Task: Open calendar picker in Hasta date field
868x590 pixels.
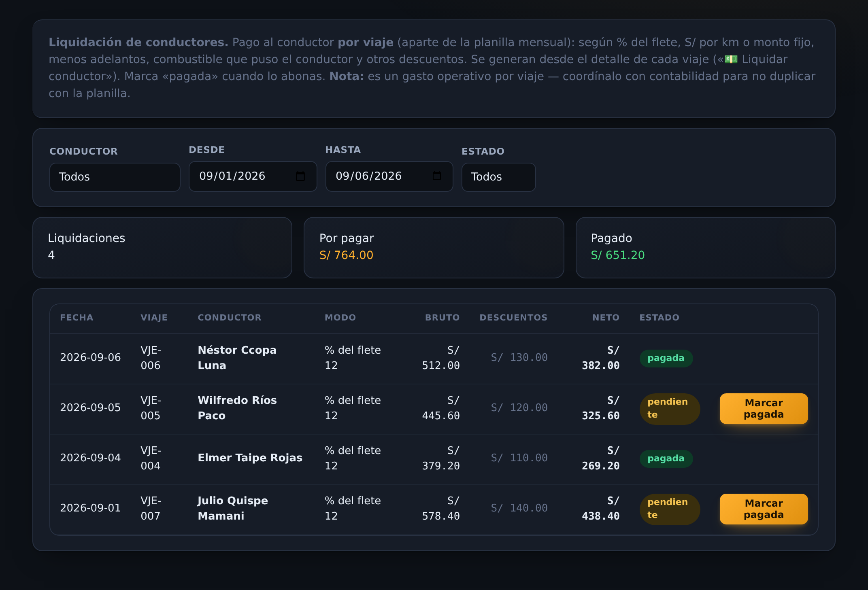Action: [x=436, y=176]
